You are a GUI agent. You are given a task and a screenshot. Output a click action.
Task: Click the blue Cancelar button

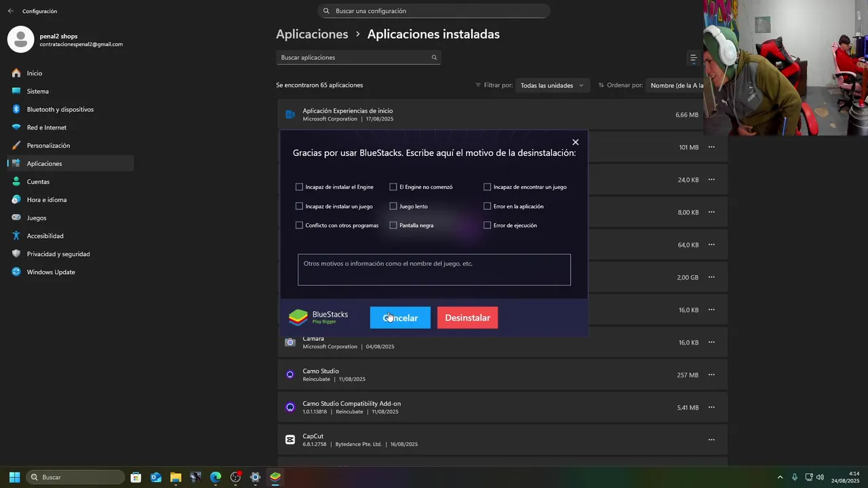(400, 318)
